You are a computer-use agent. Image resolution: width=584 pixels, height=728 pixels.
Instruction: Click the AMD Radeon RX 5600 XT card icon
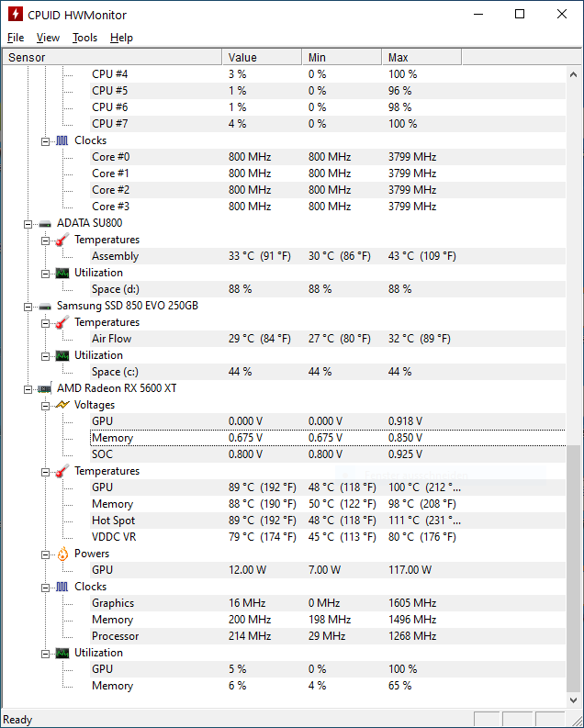[45, 388]
